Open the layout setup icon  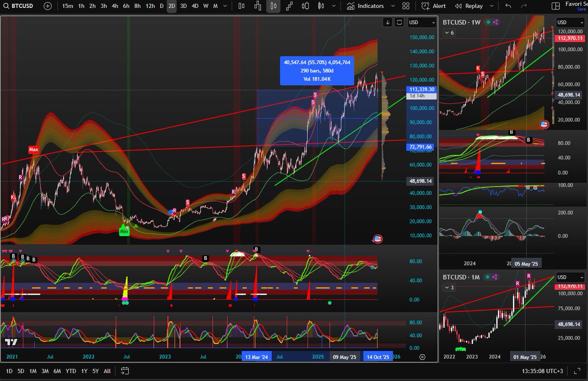click(555, 6)
